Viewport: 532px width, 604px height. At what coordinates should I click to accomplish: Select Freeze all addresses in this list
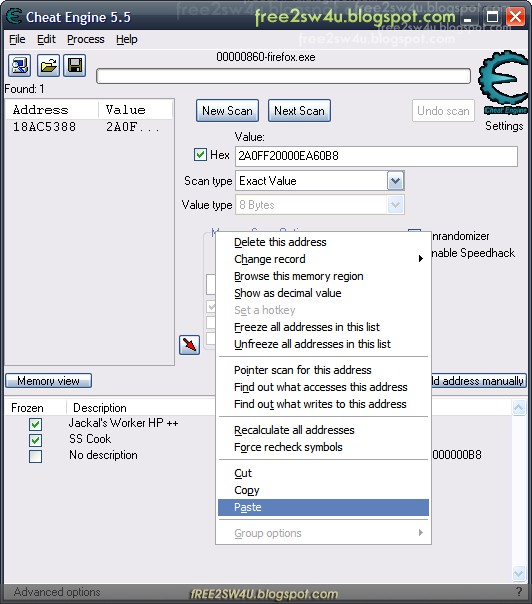[324, 327]
